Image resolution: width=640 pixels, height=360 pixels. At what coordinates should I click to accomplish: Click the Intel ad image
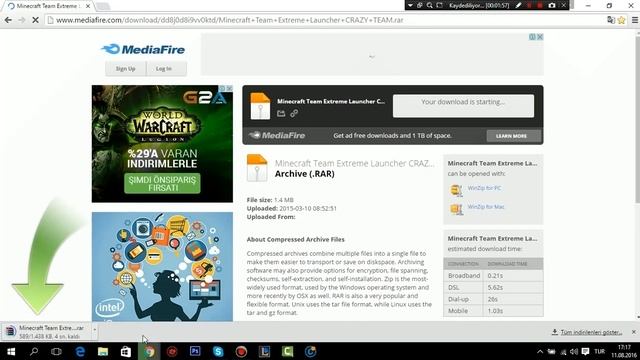tap(162, 267)
